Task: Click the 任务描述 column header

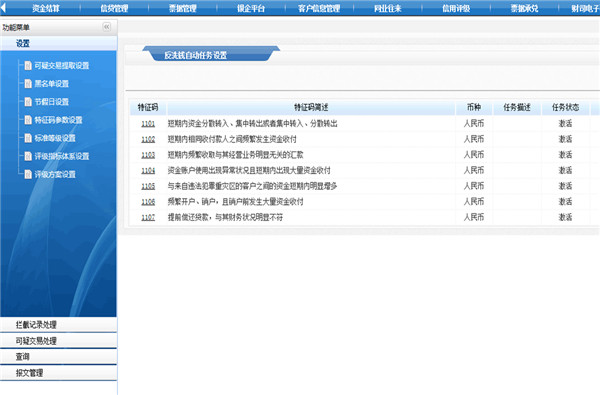Action: tap(517, 108)
